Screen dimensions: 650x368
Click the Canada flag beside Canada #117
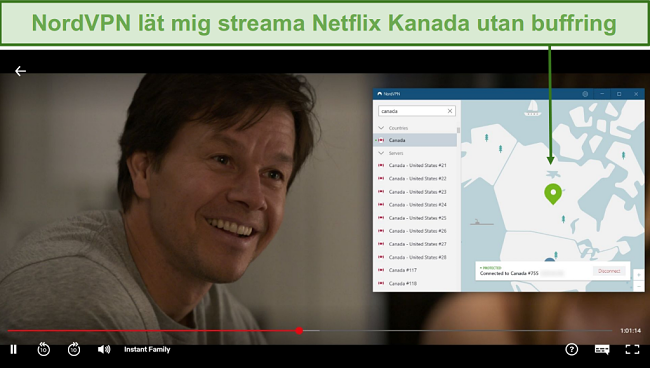click(381, 270)
